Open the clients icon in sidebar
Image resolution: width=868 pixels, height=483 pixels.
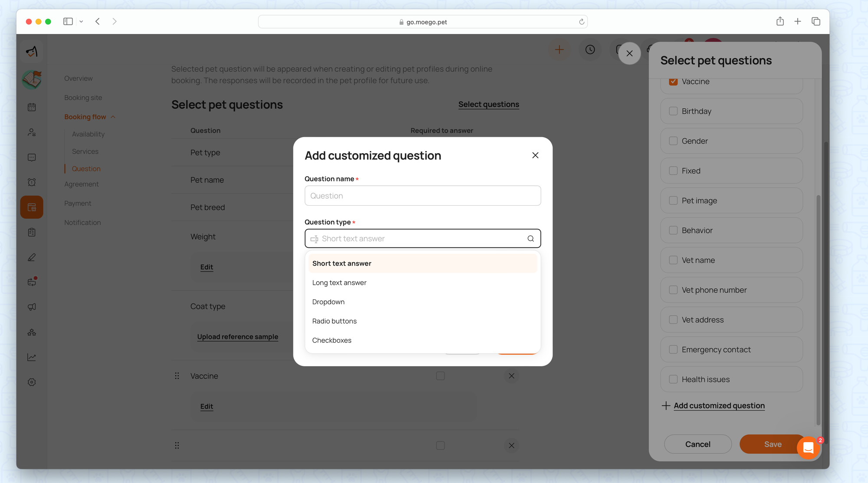click(x=32, y=132)
